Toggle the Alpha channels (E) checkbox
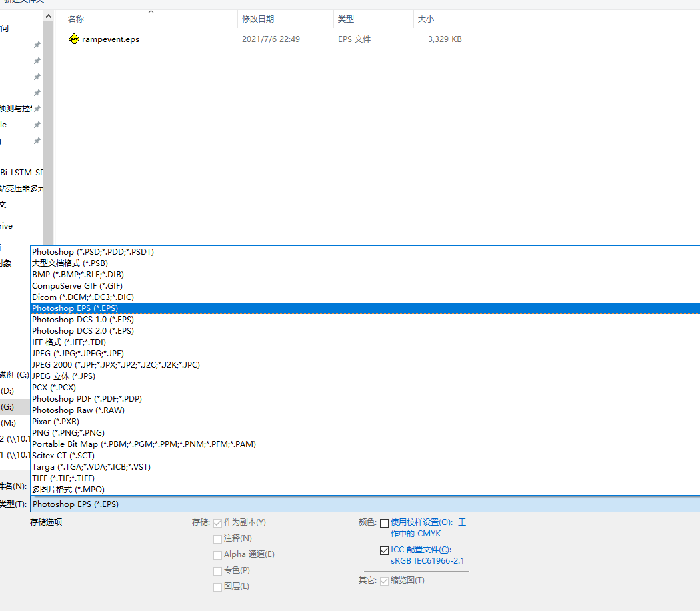 217,555
